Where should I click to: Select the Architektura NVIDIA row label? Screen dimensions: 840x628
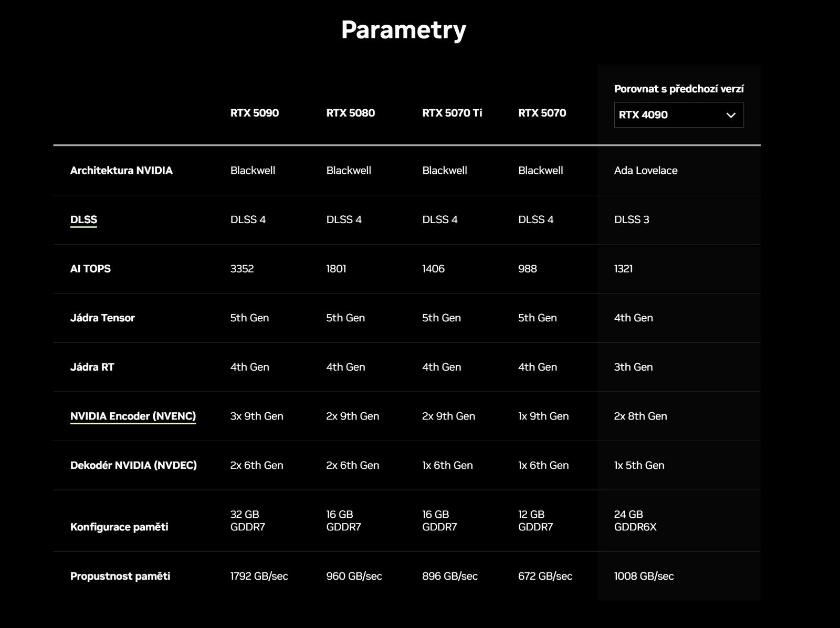coord(121,170)
